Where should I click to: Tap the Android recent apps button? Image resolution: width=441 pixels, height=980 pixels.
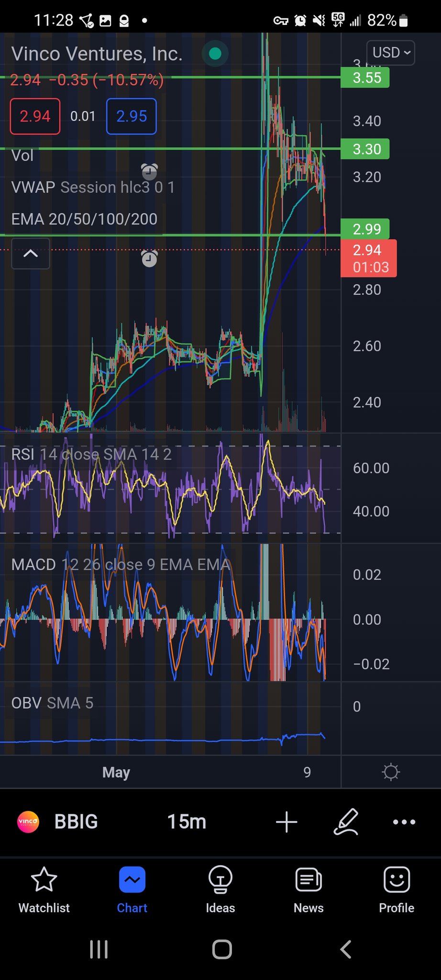pyautogui.click(x=99, y=949)
